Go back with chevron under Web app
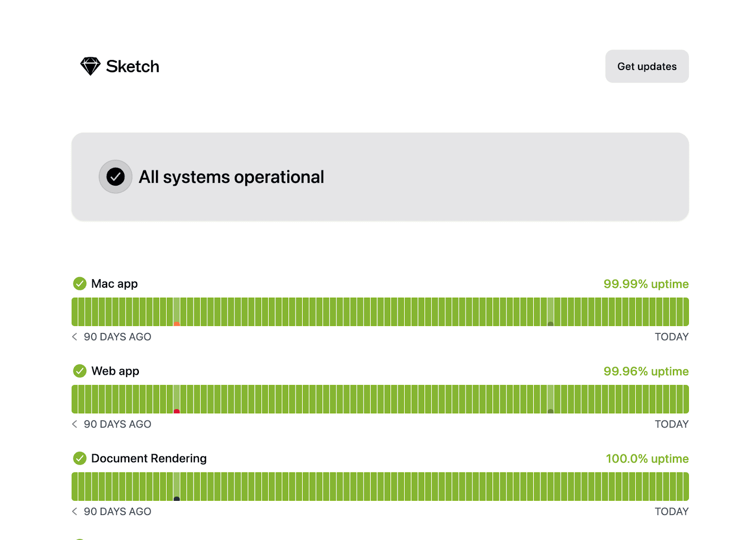The height and width of the screenshot is (540, 756). 75,424
